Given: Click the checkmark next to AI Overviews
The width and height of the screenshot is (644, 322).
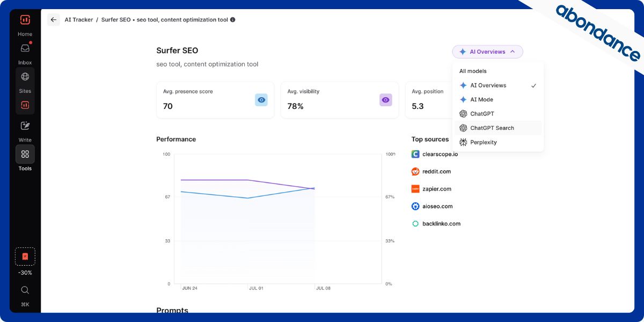Looking at the screenshot, I should (533, 85).
